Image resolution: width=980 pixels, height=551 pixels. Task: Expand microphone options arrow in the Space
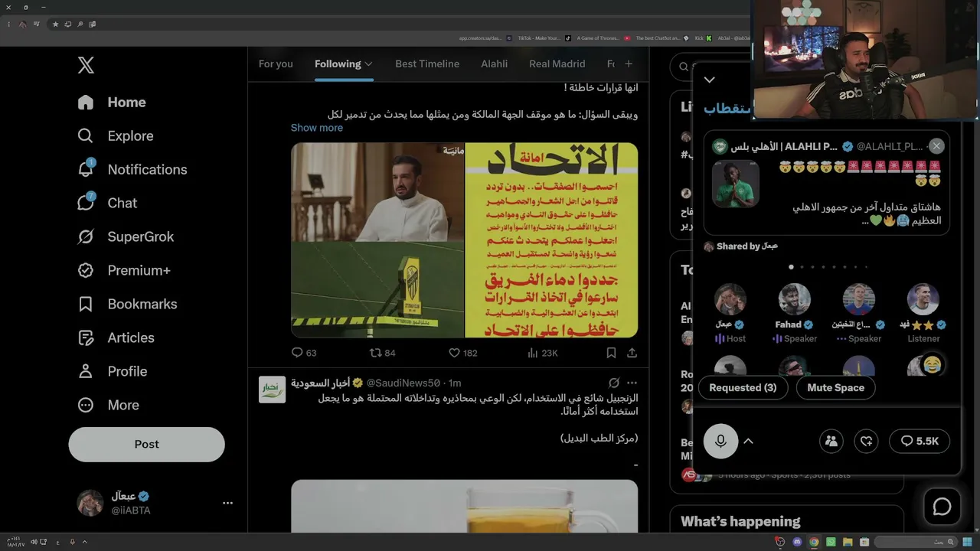coord(749,441)
